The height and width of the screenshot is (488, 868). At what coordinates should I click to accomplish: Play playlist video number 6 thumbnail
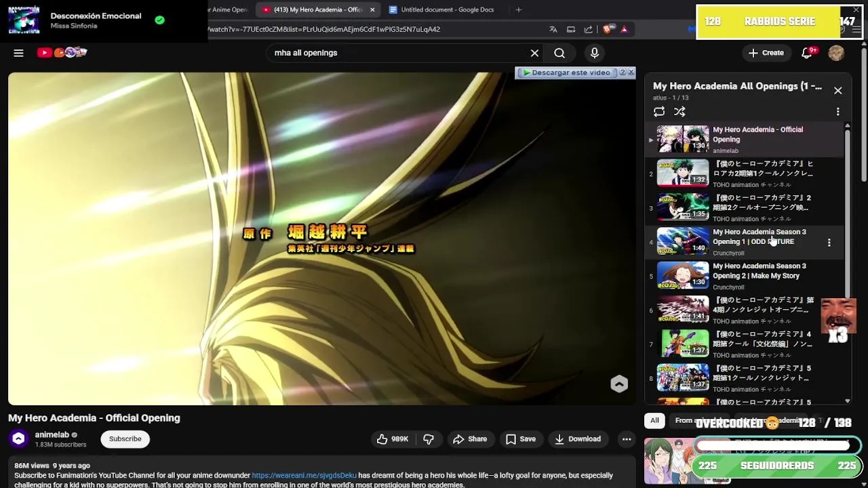click(x=683, y=309)
